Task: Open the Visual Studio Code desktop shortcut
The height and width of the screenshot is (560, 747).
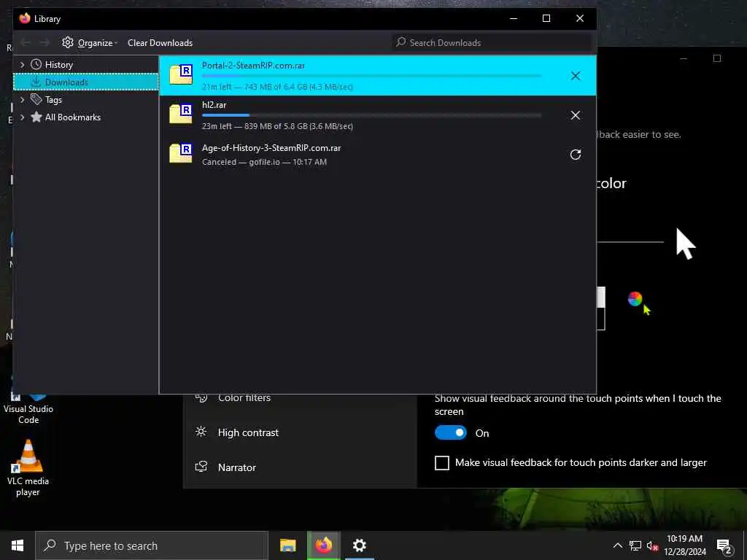Action: 28,408
